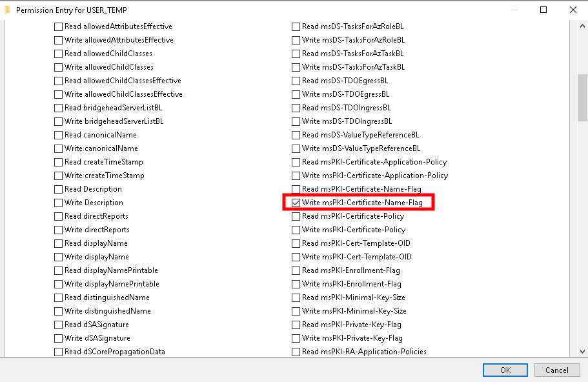
Task: Tick Read displayName checkbox
Action: [x=59, y=243]
